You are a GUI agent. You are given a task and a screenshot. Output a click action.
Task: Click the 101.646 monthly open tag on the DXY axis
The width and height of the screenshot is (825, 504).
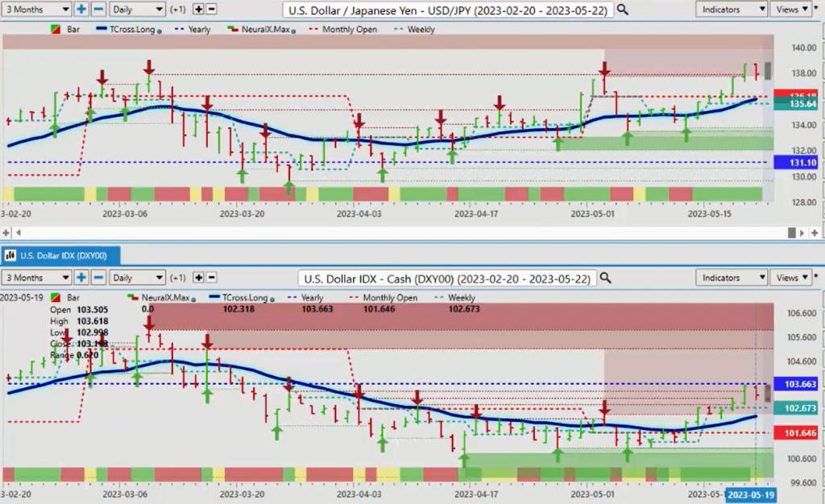coord(795,432)
